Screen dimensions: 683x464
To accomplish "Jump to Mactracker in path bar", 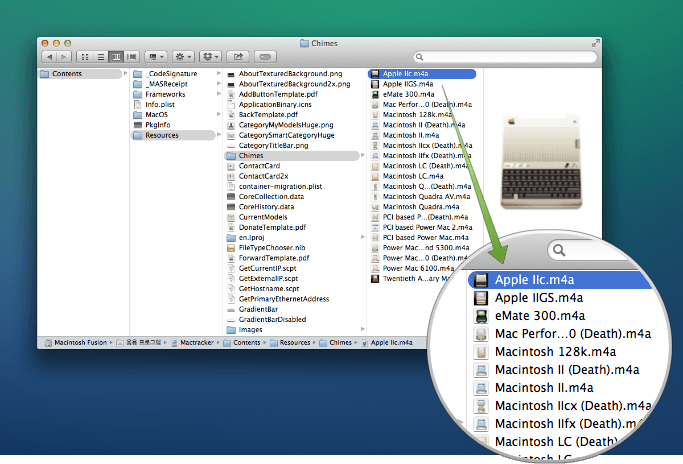I will (192, 342).
